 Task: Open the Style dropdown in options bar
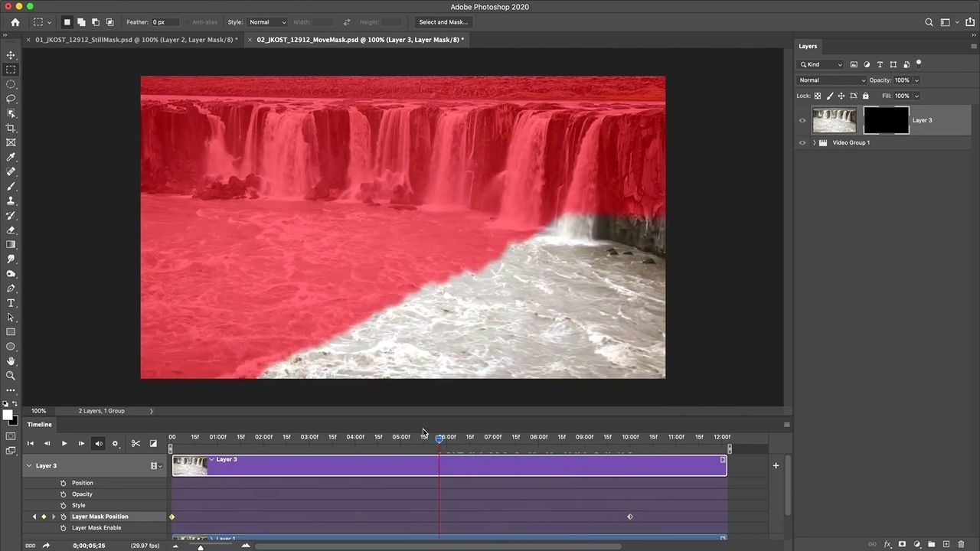coord(267,22)
